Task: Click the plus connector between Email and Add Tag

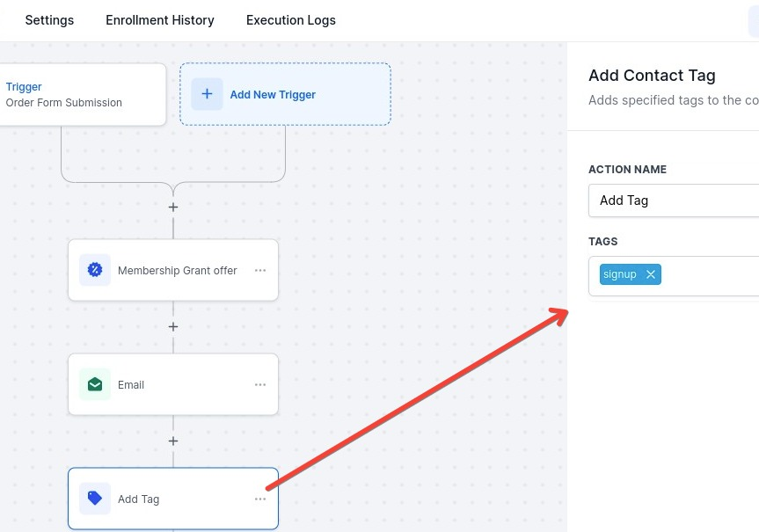Action: [172, 441]
